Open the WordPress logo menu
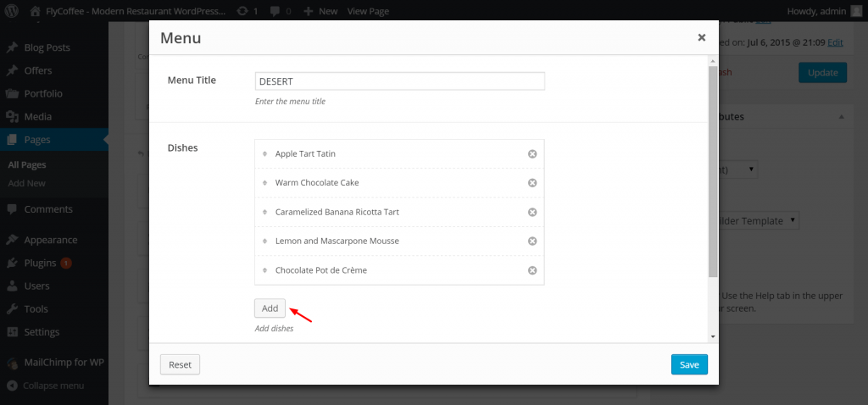This screenshot has width=868, height=405. tap(11, 10)
